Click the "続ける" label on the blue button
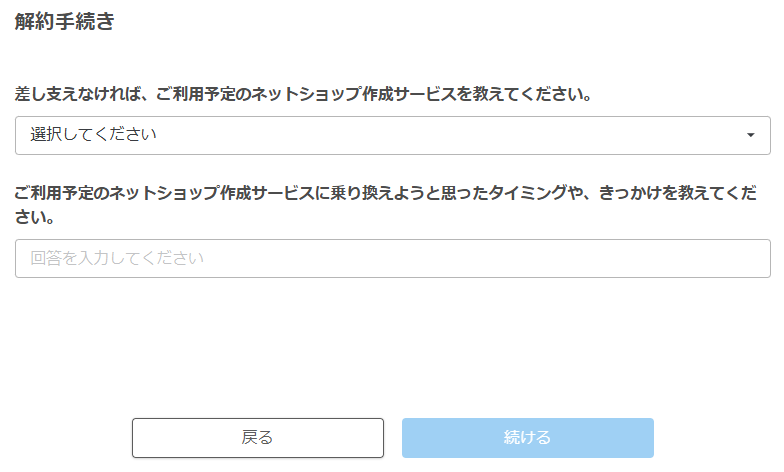This screenshot has height=472, width=784. pyautogui.click(x=527, y=438)
